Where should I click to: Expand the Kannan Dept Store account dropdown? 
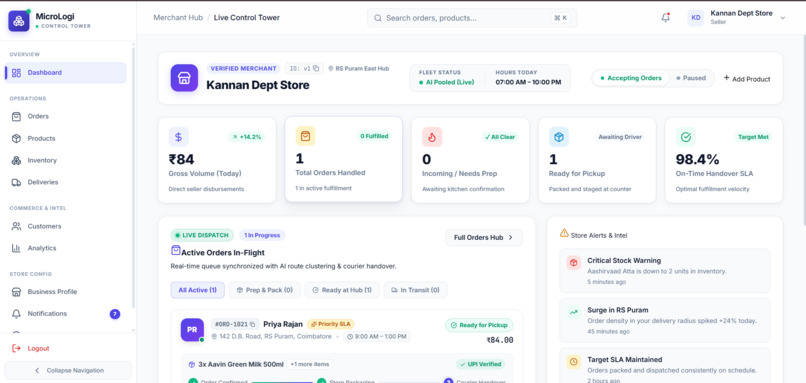tap(782, 17)
